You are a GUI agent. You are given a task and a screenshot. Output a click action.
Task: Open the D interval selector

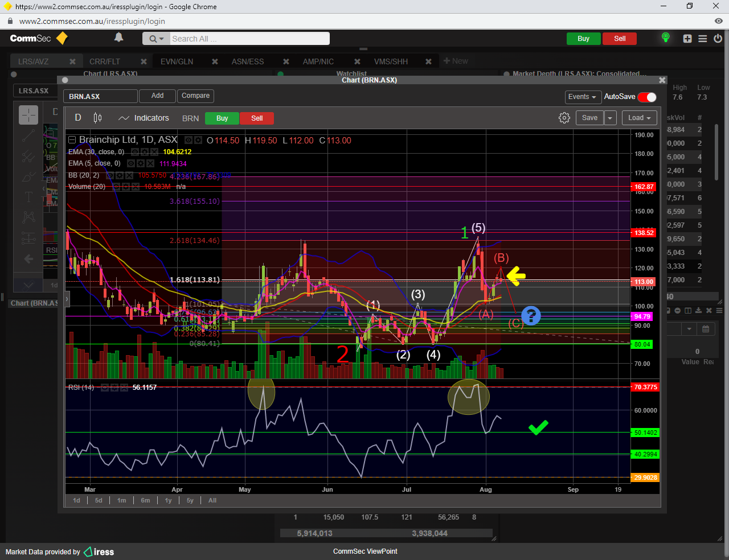point(78,118)
